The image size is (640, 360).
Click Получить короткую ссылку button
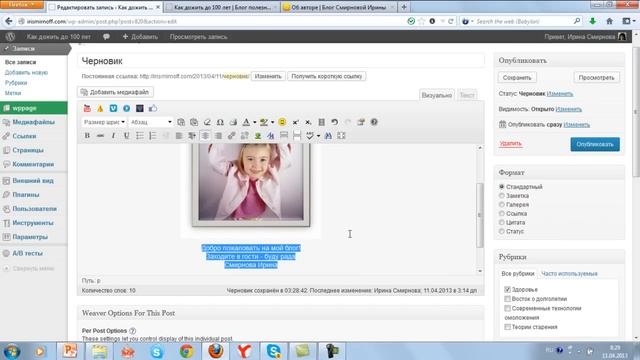[327, 76]
